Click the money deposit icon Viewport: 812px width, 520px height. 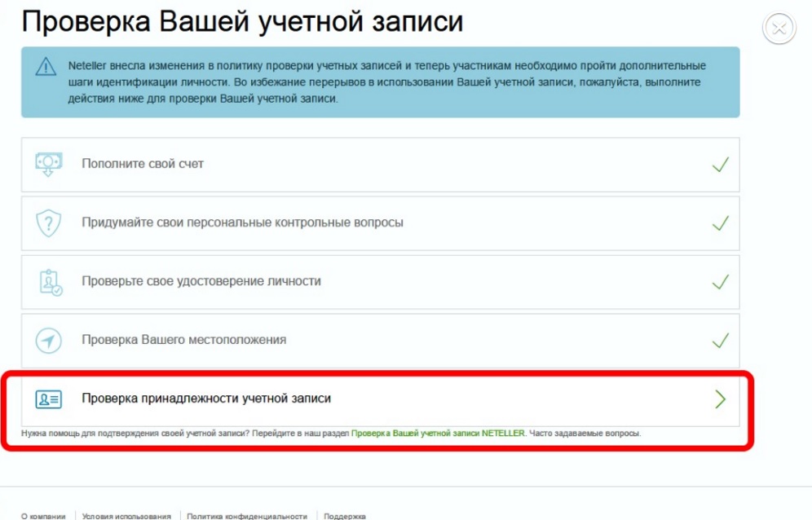click(49, 164)
